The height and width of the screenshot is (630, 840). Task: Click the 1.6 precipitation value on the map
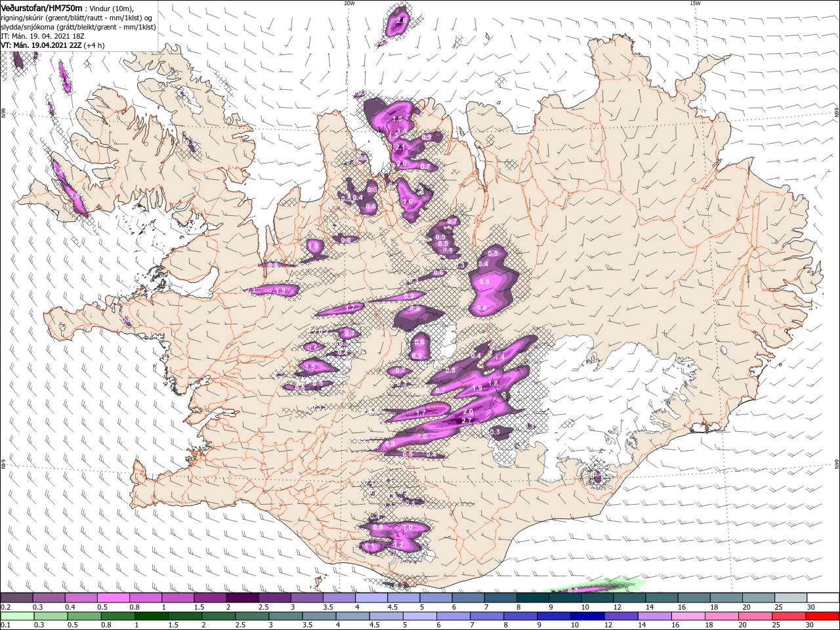(408, 202)
